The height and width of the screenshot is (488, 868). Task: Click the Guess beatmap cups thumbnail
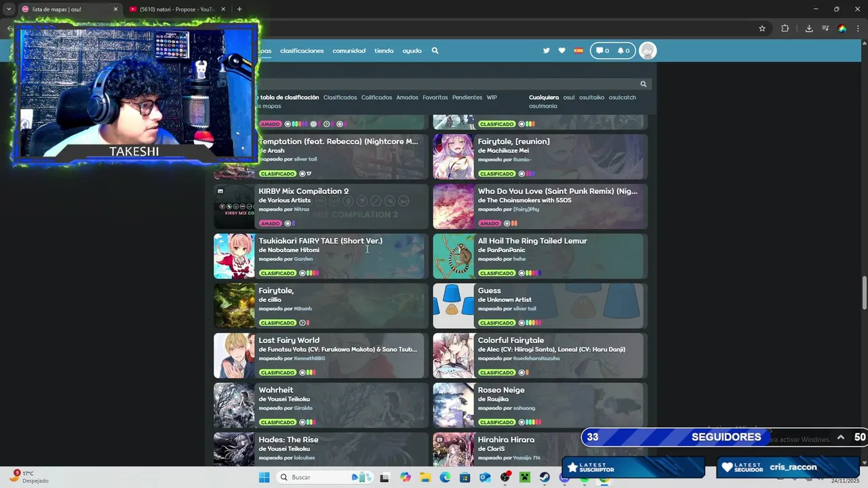pyautogui.click(x=454, y=306)
